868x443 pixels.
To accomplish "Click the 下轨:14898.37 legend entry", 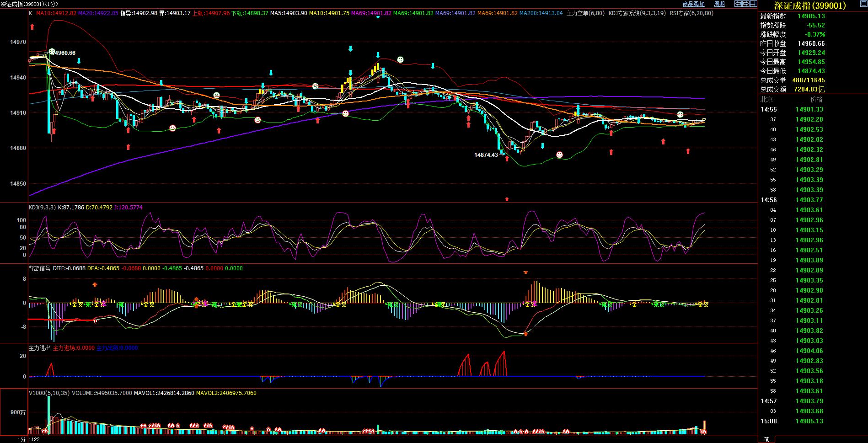I will (x=250, y=13).
